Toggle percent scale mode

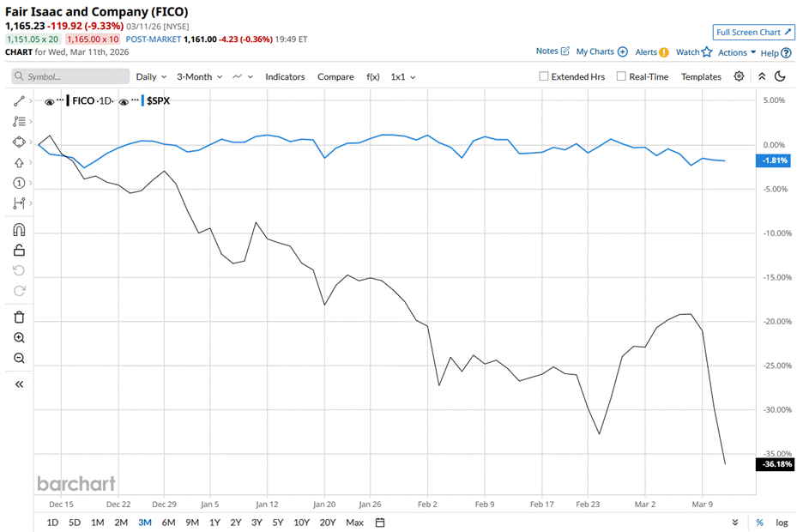pos(759,523)
